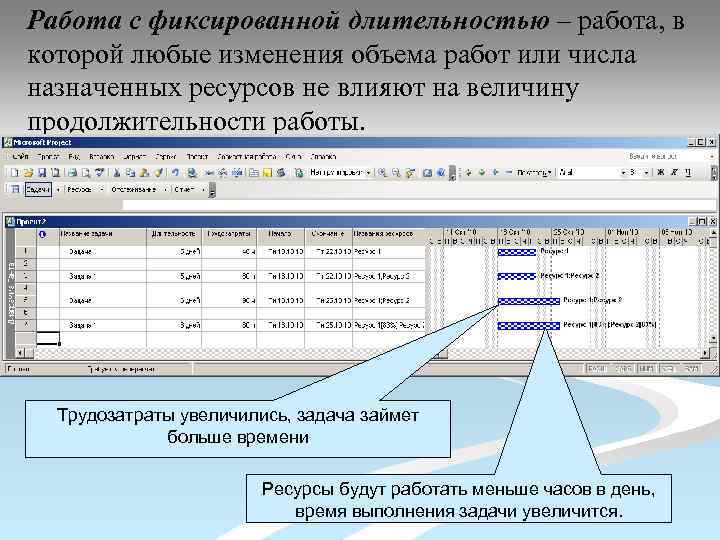The height and width of the screenshot is (540, 720).
Task: Expand the Ресурсы guide dropdown arrow
Action: (102, 189)
